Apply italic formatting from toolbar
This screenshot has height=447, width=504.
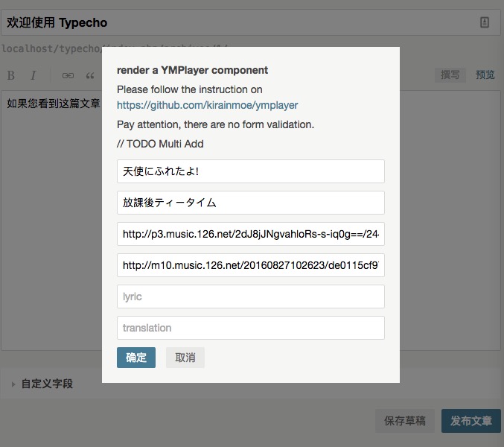click(x=33, y=75)
